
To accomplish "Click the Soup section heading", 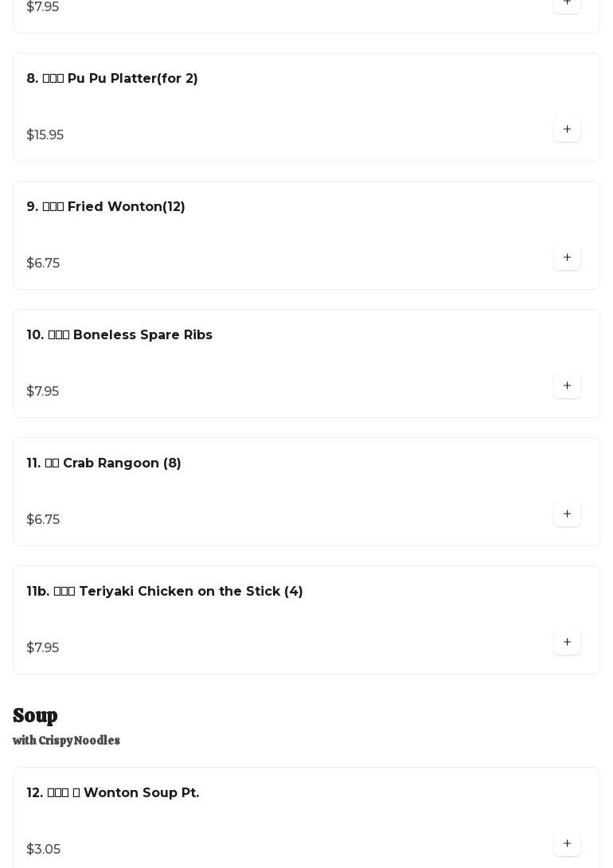I will [x=35, y=715].
